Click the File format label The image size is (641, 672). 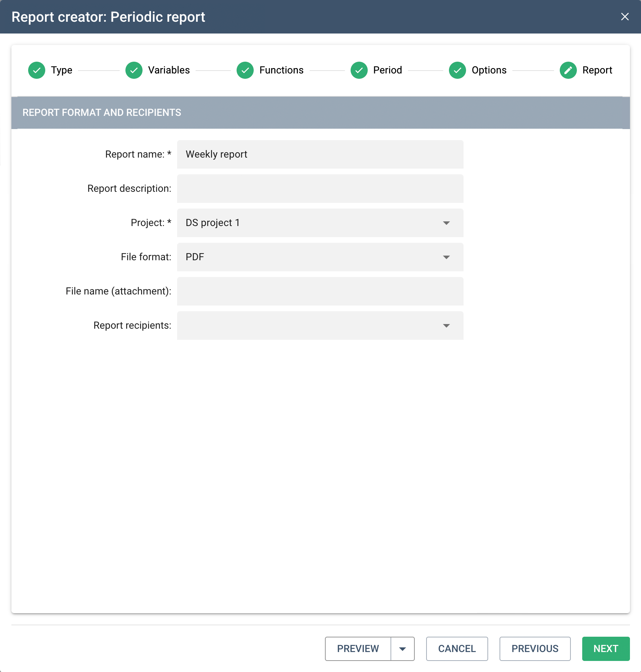146,257
